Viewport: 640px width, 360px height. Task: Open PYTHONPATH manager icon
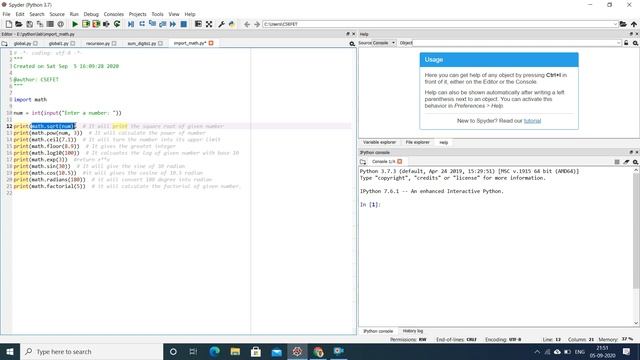coord(232,24)
